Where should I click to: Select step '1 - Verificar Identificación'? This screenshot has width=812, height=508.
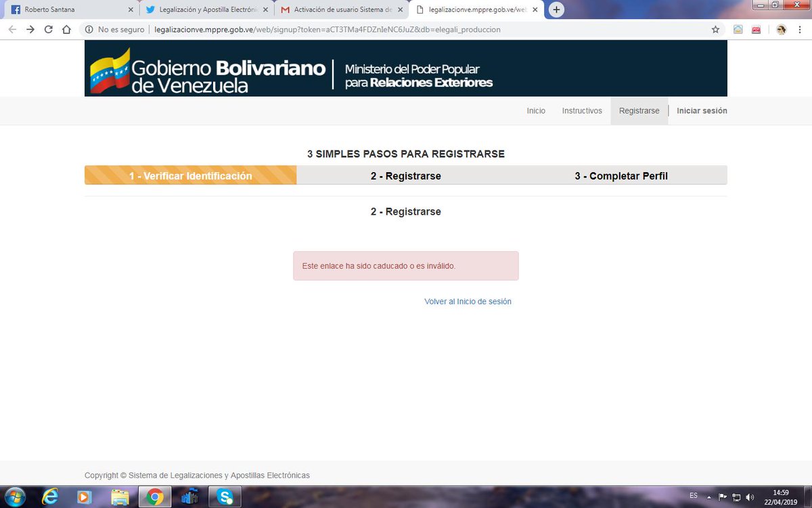(191, 175)
